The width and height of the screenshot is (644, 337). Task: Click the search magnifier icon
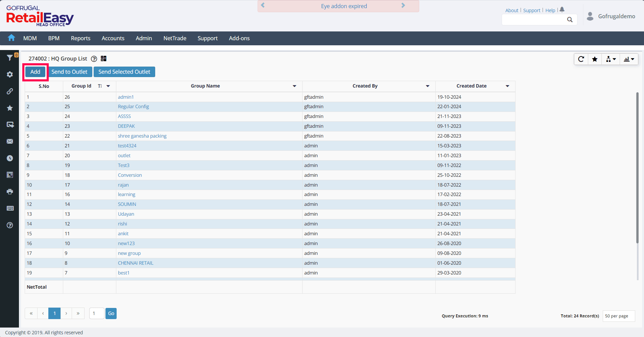coord(570,20)
